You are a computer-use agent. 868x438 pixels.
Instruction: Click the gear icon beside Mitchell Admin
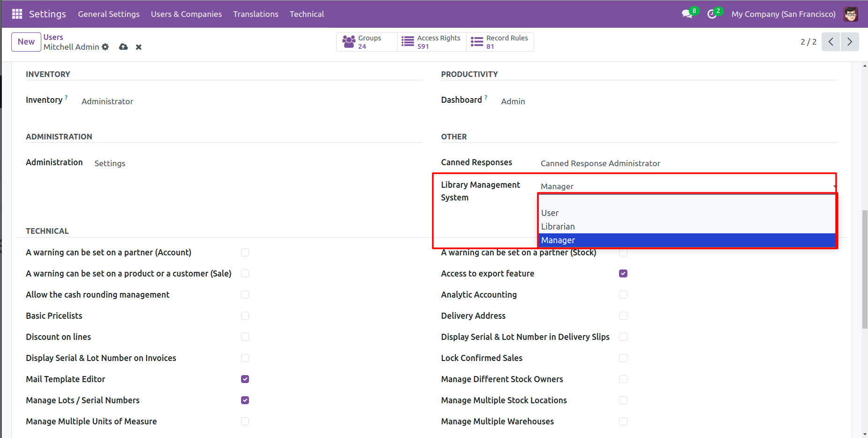[106, 47]
